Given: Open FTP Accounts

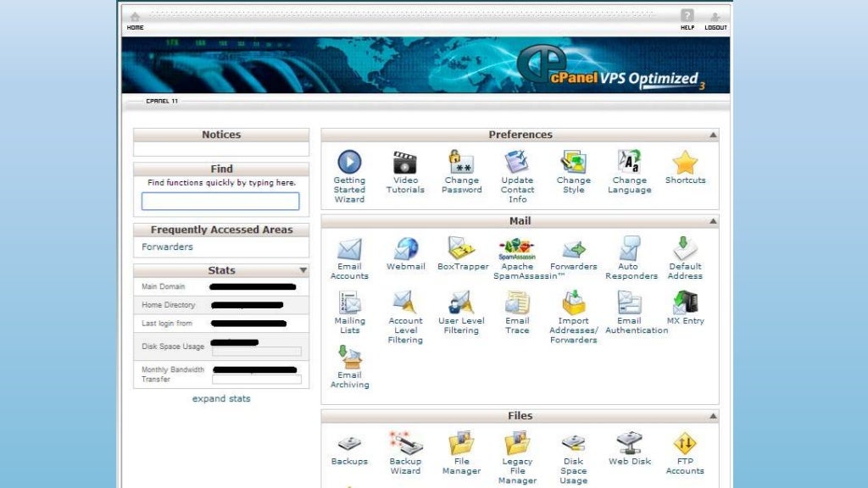Looking at the screenshot, I should coord(685,453).
